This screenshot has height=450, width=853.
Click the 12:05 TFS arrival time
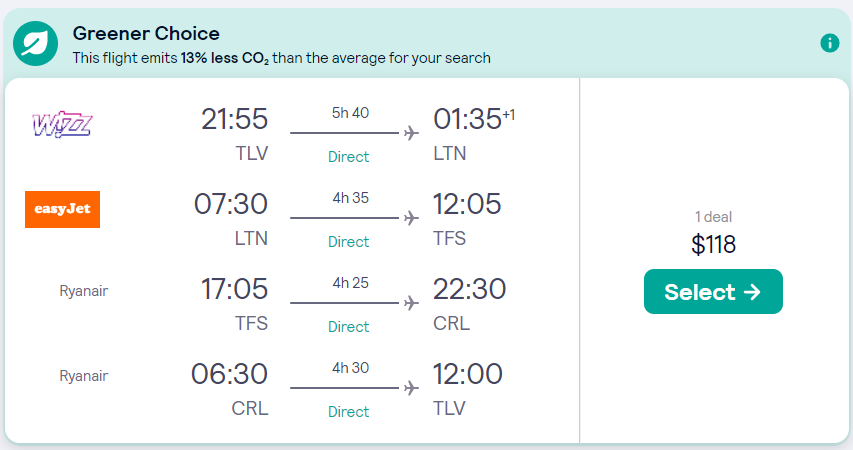point(467,204)
